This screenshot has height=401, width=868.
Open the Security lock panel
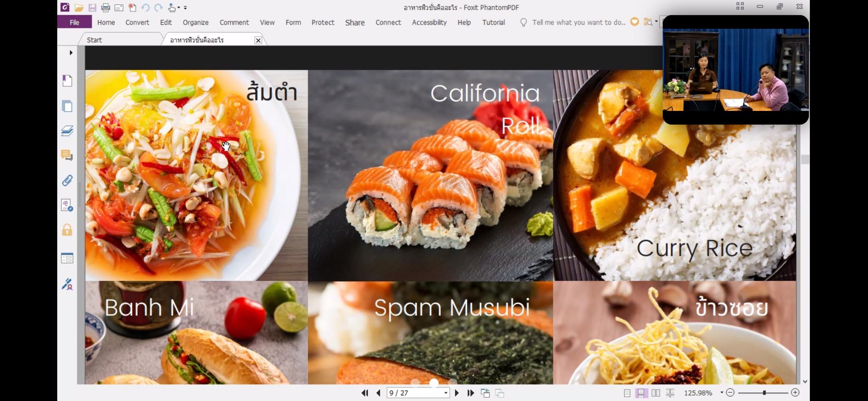click(x=67, y=230)
